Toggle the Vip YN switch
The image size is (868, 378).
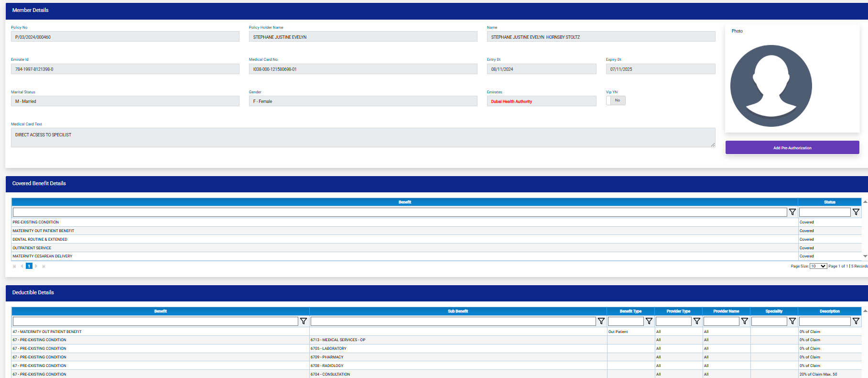[616, 100]
